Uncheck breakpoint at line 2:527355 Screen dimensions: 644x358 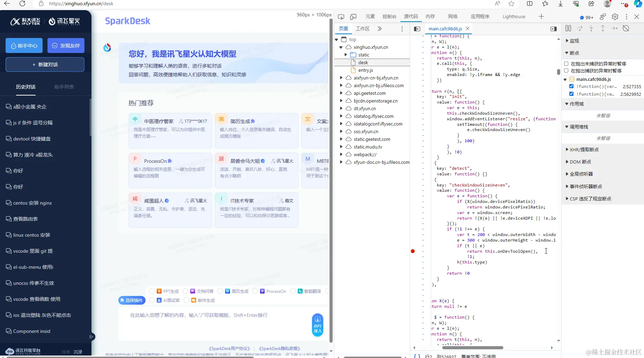tap(571, 86)
